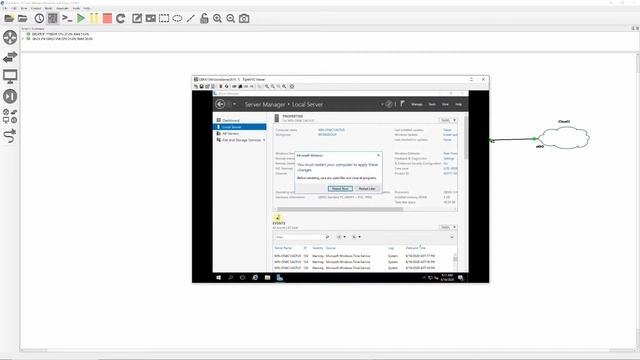Select Local Server in sidebar
Screen dimensions: 640x360
240,127
